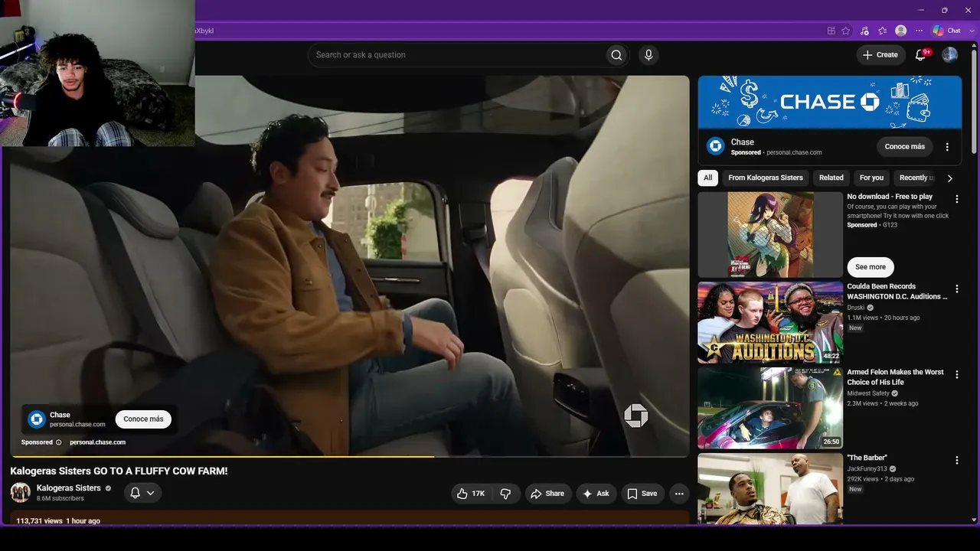Start voice search with the microphone icon
Image resolution: width=980 pixels, height=551 pixels.
pyautogui.click(x=648, y=55)
